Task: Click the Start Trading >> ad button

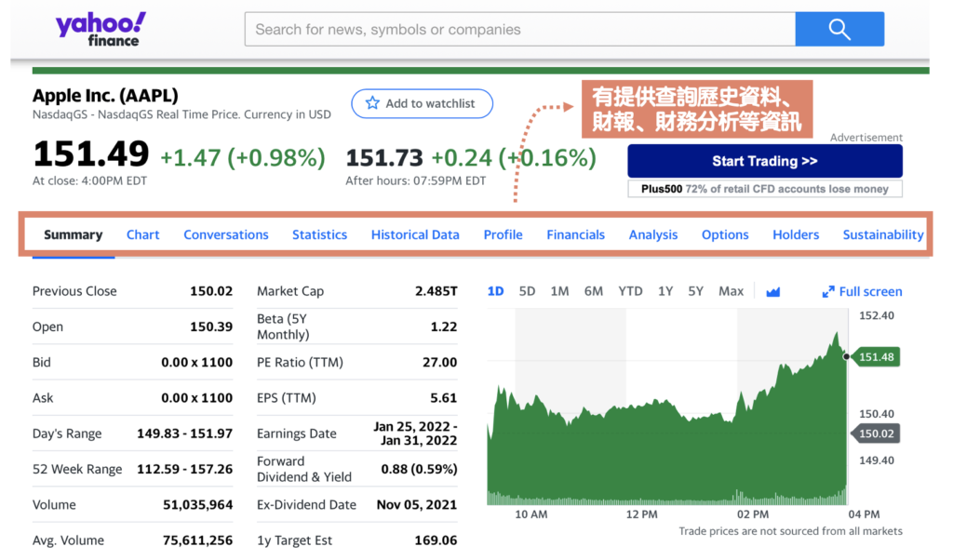Action: coord(765,161)
